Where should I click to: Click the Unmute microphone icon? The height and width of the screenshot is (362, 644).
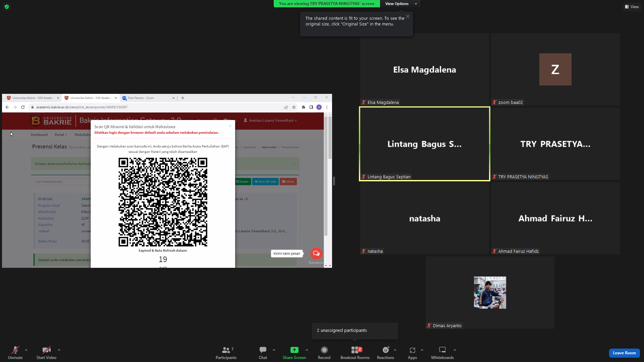[x=15, y=350]
